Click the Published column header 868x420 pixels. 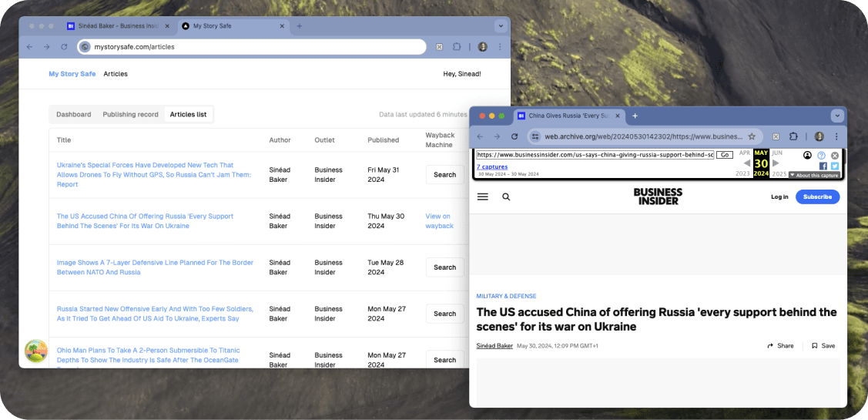tap(383, 140)
